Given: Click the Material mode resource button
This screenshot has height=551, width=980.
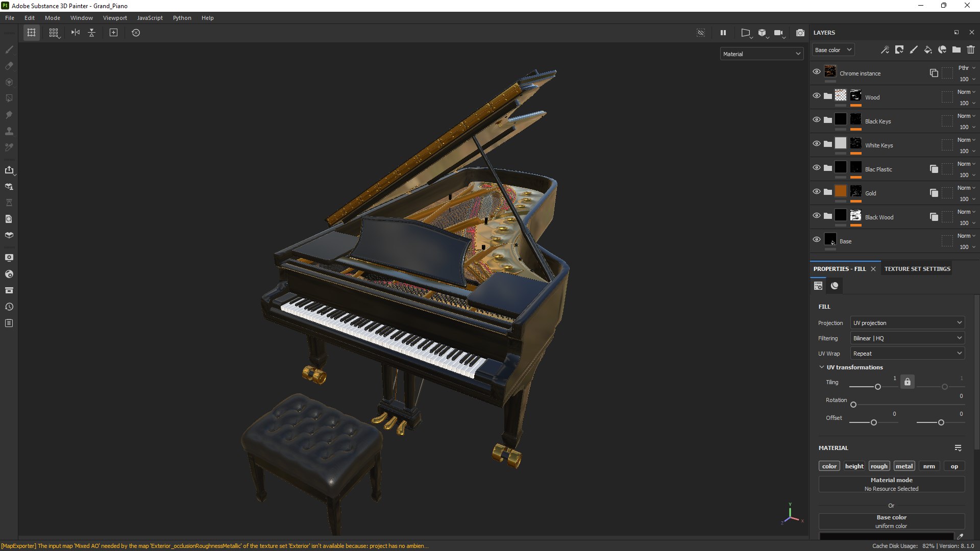Looking at the screenshot, I should pyautogui.click(x=891, y=484).
